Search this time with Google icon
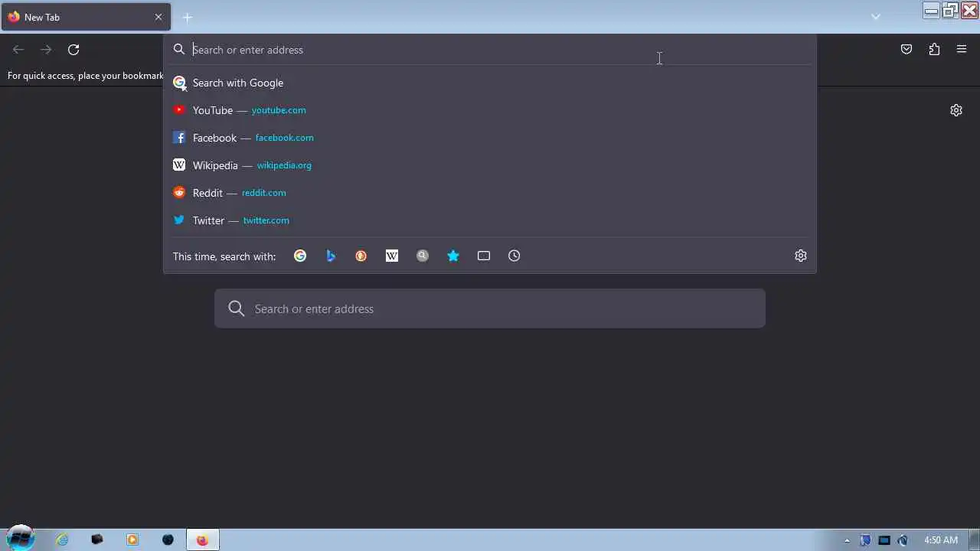Screen dimensions: 980x551 tap(300, 256)
